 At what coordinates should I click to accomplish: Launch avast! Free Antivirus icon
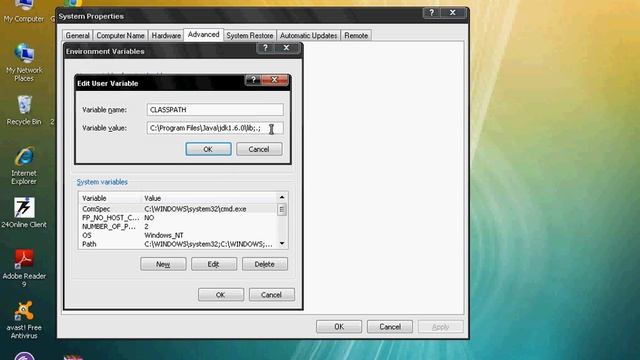[24, 320]
